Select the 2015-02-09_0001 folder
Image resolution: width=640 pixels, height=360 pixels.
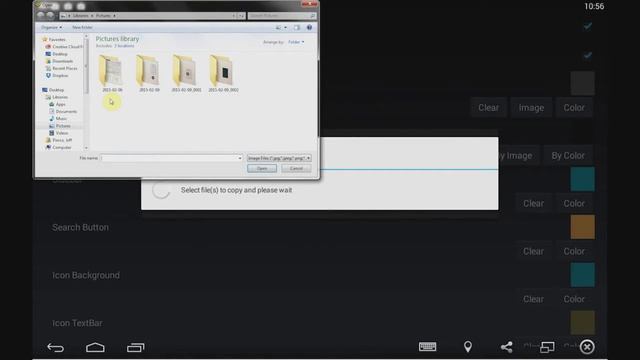tap(186, 73)
